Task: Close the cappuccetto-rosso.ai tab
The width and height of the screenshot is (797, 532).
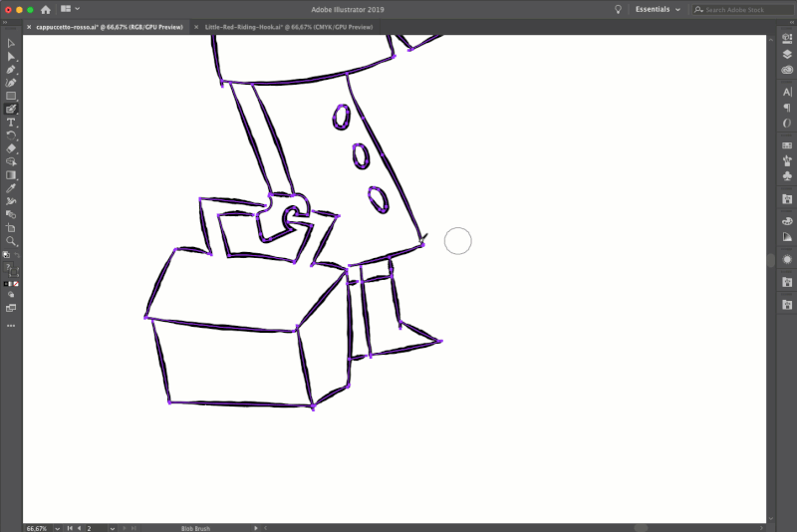Action: tap(28, 27)
